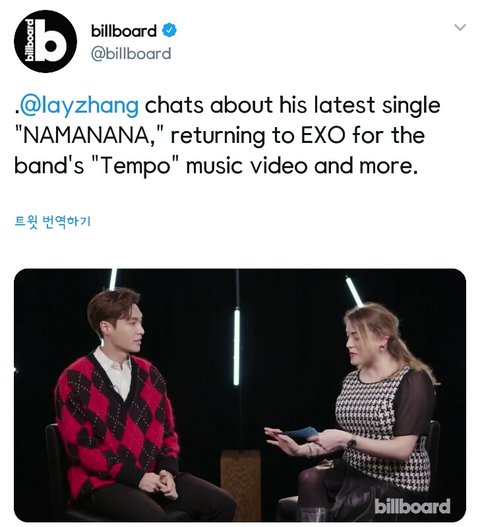Click the Korean translate tweet link
The image size is (480, 527).
coord(53,221)
